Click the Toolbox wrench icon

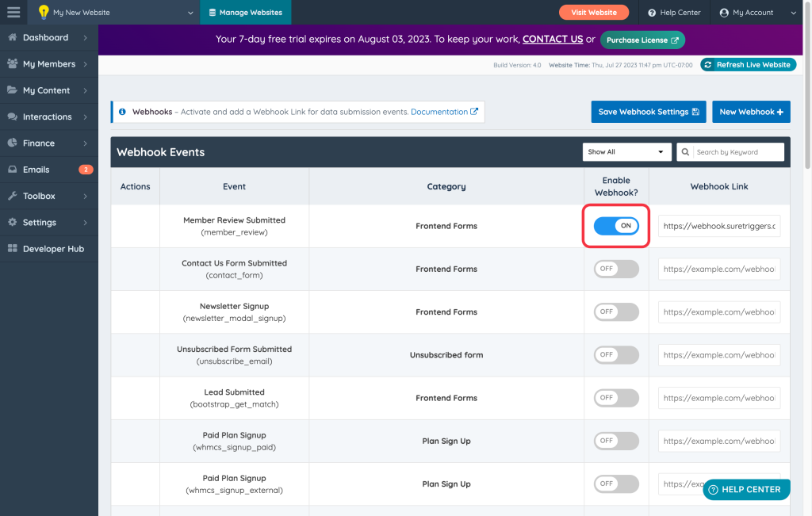[13, 196]
